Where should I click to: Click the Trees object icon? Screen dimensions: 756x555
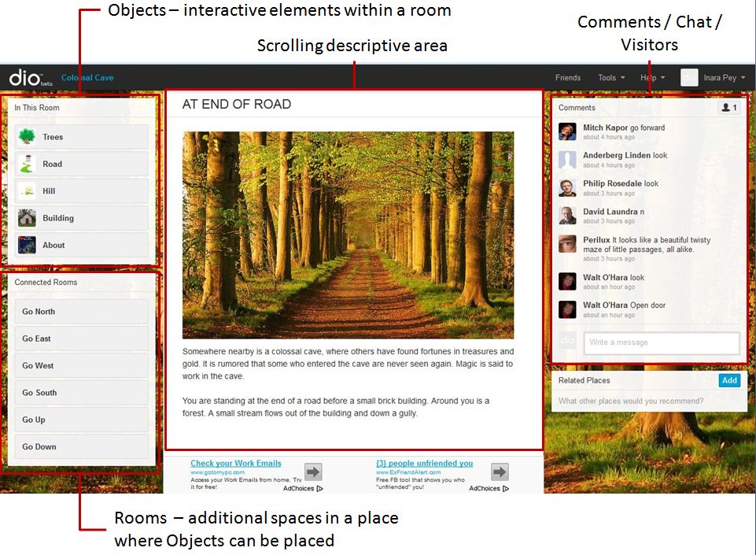tap(28, 136)
